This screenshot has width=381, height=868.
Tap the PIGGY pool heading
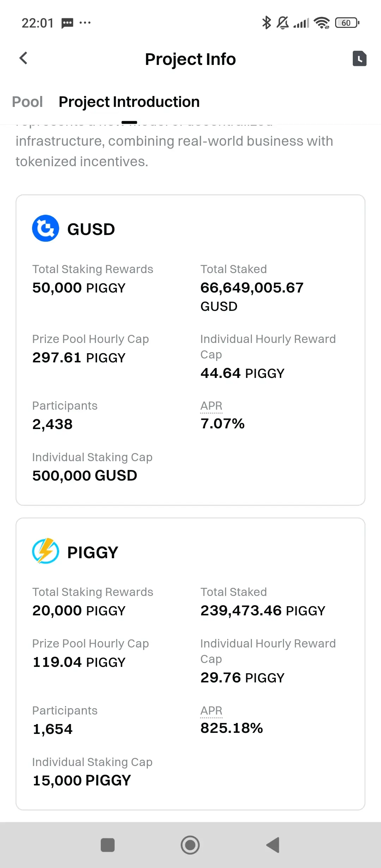pos(93,553)
